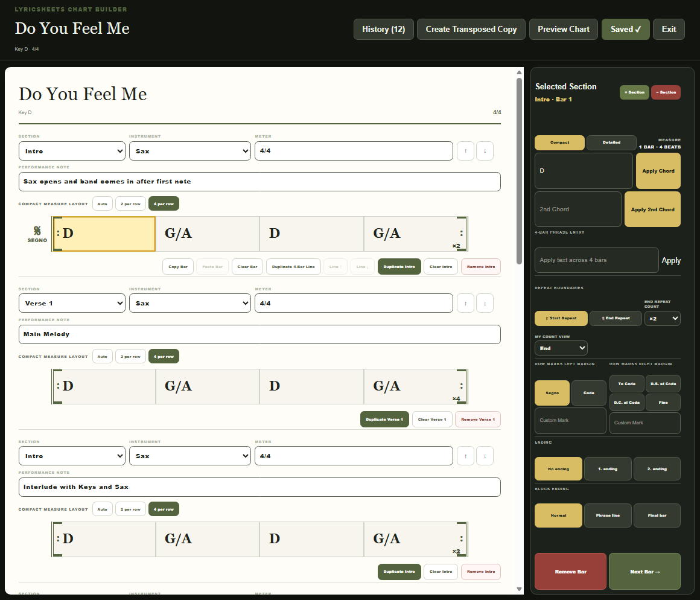Image resolution: width=700 pixels, height=600 pixels.
Task: Click Copy Bar
Action: tap(177, 267)
